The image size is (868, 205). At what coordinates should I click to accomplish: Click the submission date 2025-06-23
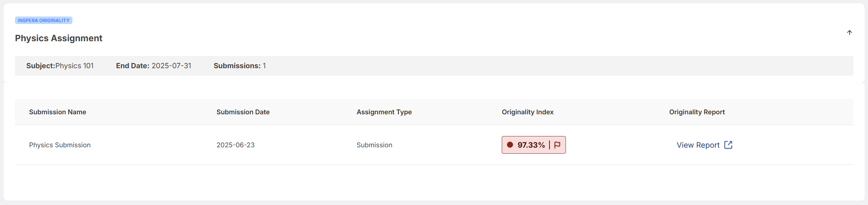(236, 145)
